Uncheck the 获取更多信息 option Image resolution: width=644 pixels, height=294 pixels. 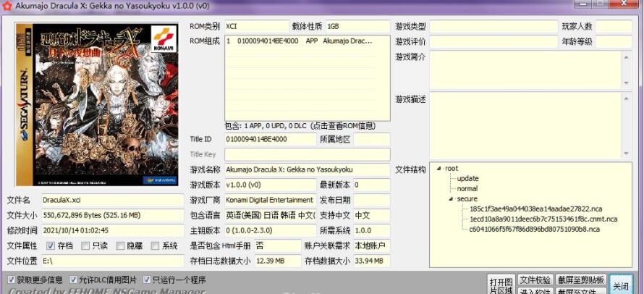[11, 280]
